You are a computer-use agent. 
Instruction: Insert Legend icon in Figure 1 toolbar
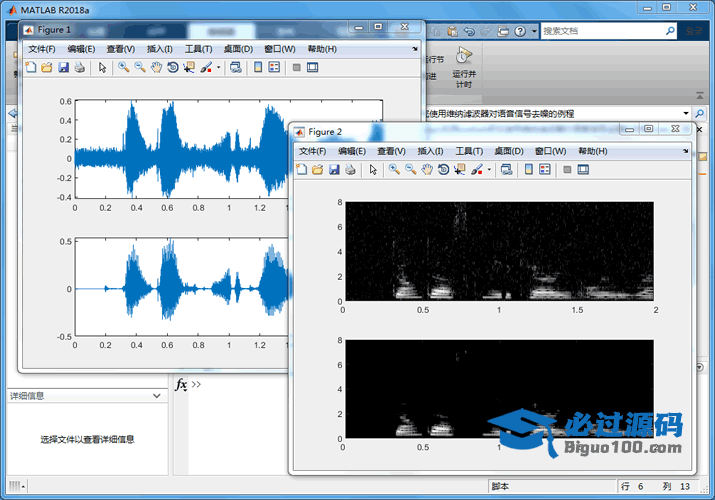click(x=274, y=67)
